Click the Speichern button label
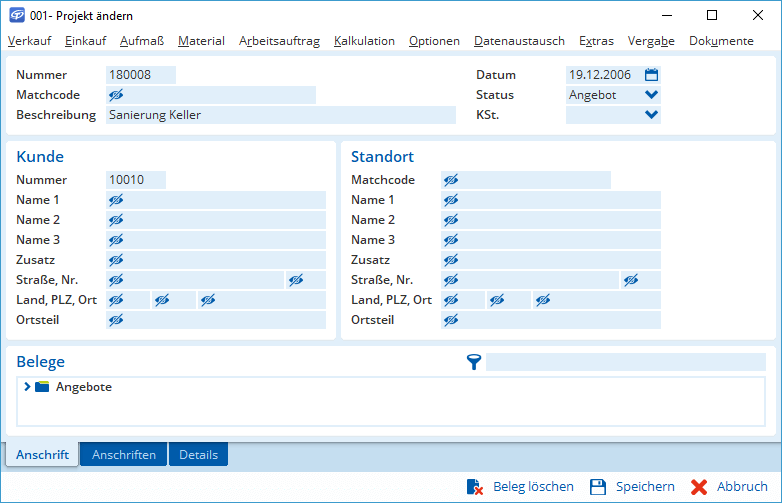782x503 pixels. click(645, 487)
